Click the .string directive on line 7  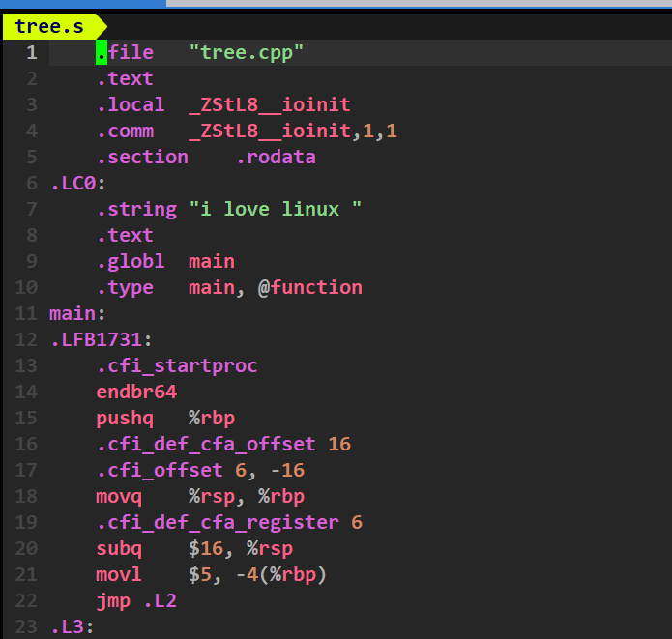[136, 210]
